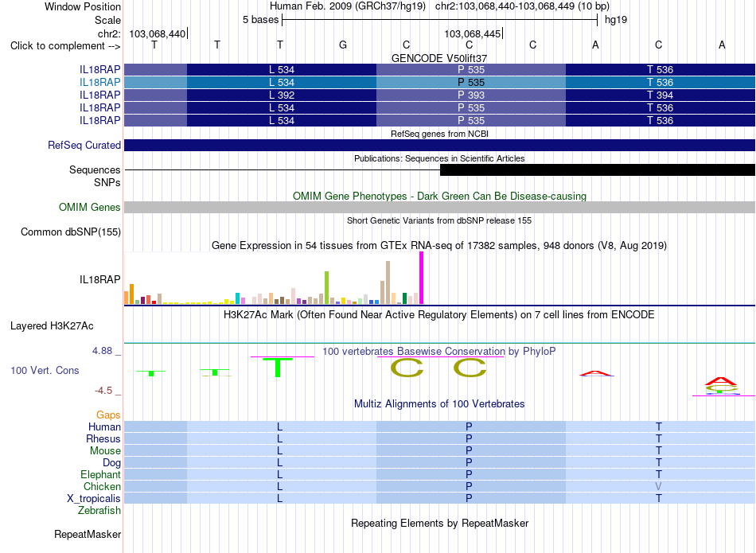Click the -4.5 conservation scale value
The height and width of the screenshot is (553, 756).
click(103, 391)
